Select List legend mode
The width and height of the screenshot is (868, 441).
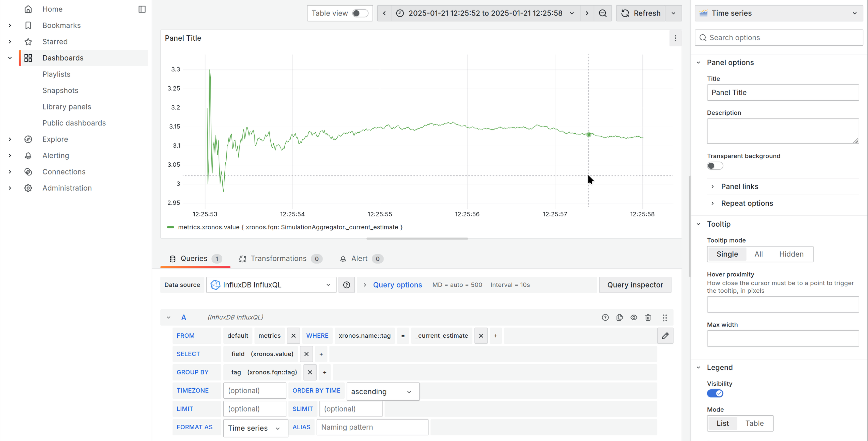click(x=722, y=423)
